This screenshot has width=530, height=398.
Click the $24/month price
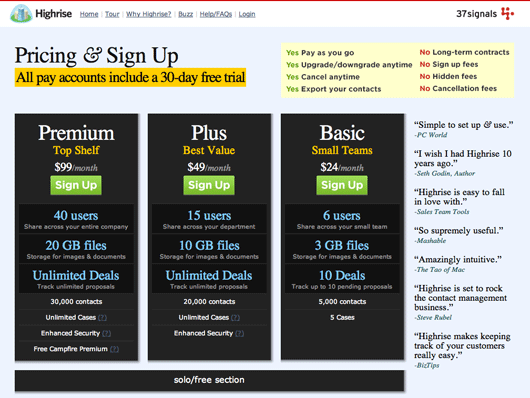click(x=342, y=167)
